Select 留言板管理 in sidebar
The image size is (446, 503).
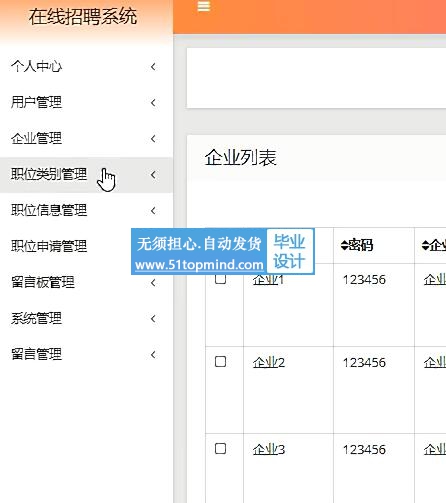tap(43, 282)
